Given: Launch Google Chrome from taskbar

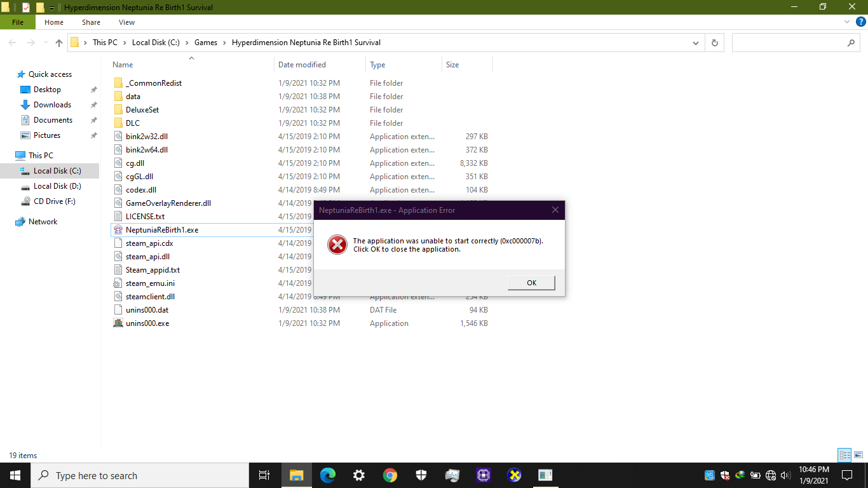Looking at the screenshot, I should 390,475.
